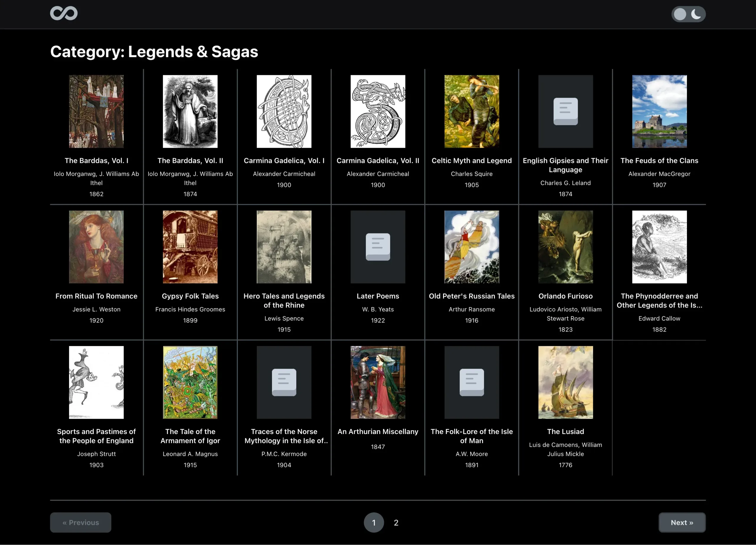Image resolution: width=756 pixels, height=545 pixels.
Task: Click author text Francis Hindes Groomes
Action: (190, 310)
